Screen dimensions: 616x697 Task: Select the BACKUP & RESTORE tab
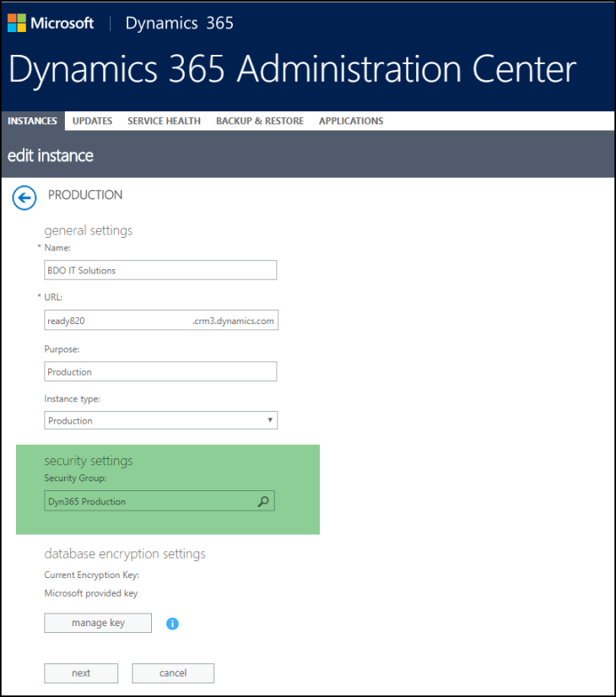click(x=259, y=121)
